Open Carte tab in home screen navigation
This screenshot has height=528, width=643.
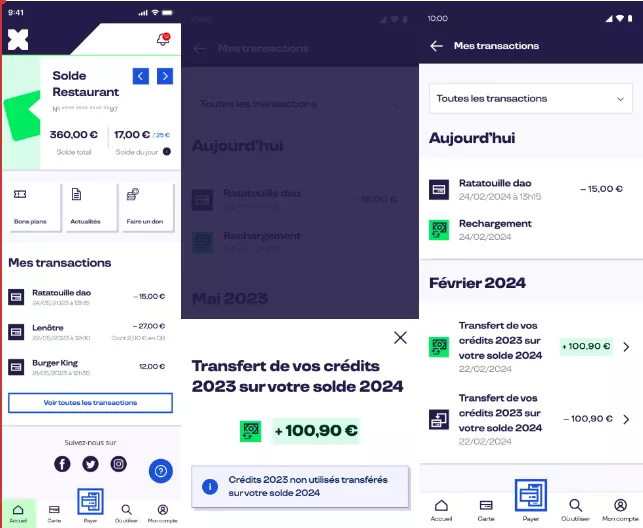click(54, 512)
